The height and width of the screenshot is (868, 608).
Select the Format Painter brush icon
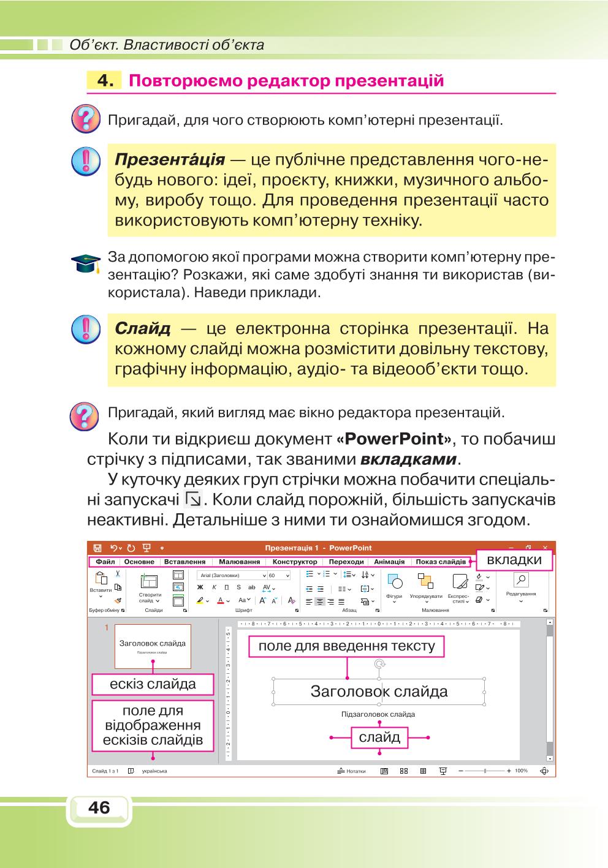coord(118,600)
